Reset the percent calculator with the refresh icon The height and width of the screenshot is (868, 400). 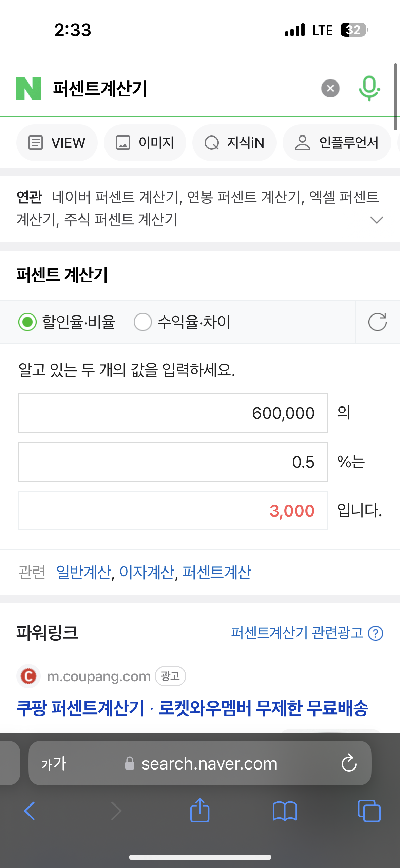click(x=377, y=322)
